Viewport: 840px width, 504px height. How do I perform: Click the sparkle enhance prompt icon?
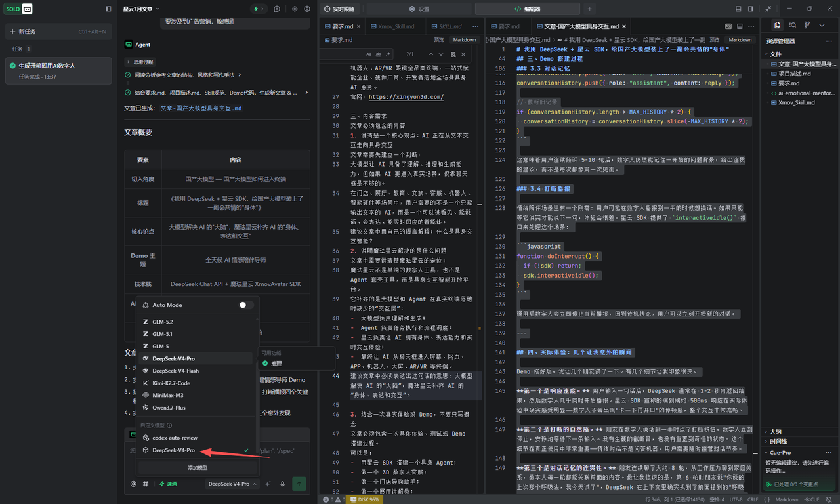pyautogui.click(x=268, y=484)
